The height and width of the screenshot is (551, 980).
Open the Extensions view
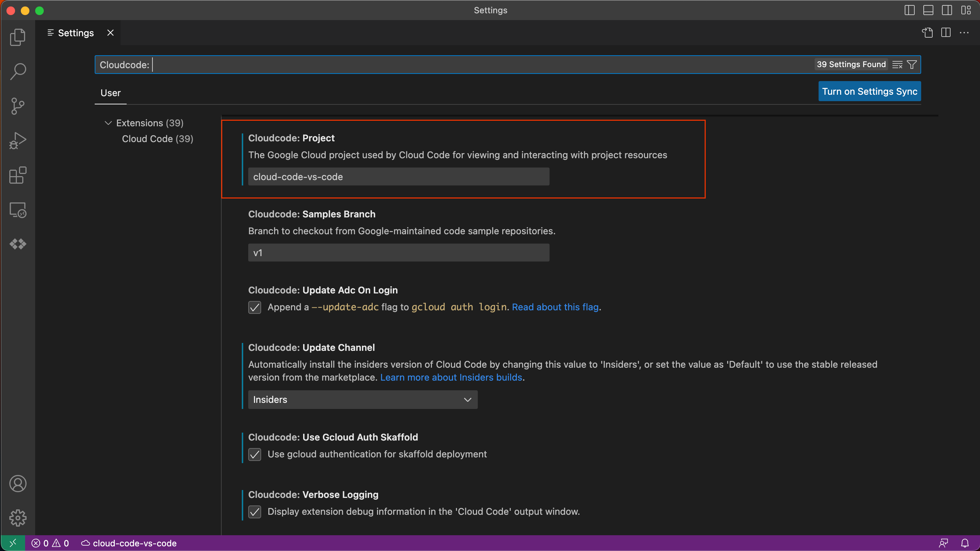coord(18,175)
